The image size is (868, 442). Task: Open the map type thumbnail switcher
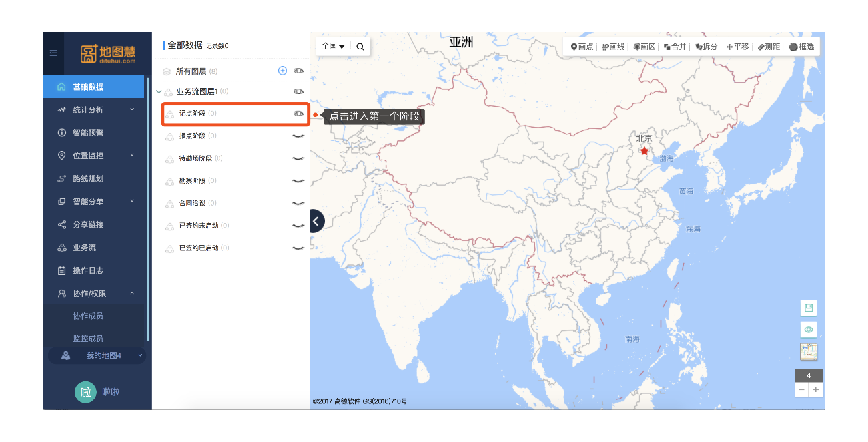click(x=809, y=352)
